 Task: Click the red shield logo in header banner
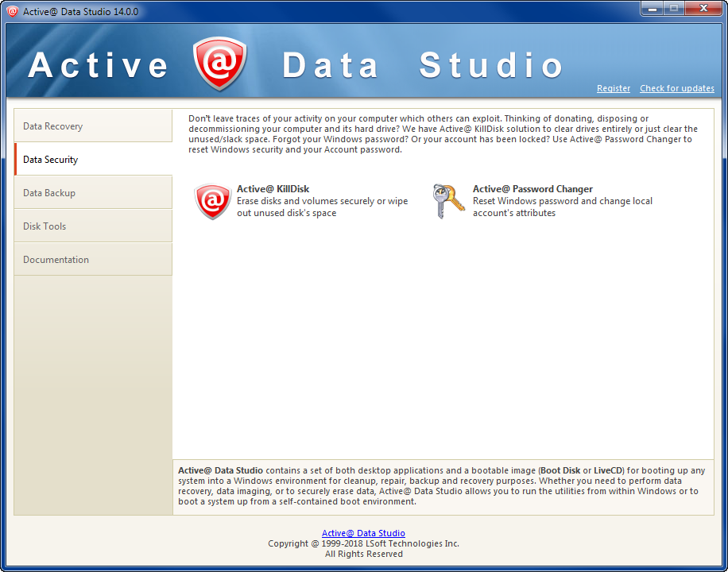pos(219,64)
